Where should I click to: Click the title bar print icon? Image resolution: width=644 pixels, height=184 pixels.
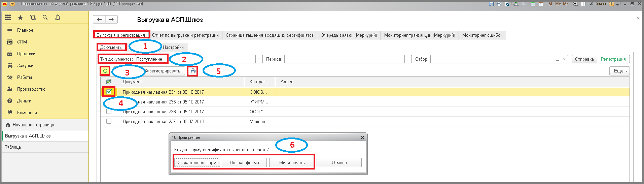(x=499, y=4)
